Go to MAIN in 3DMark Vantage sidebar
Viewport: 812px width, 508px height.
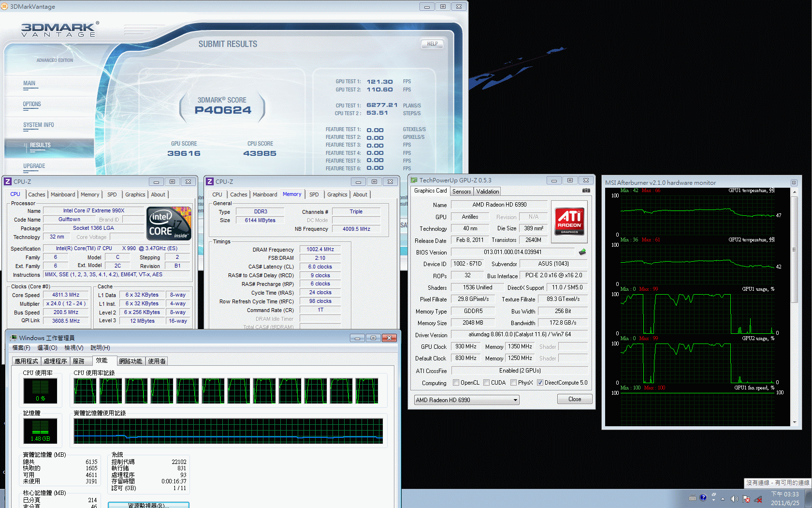pyautogui.click(x=29, y=84)
